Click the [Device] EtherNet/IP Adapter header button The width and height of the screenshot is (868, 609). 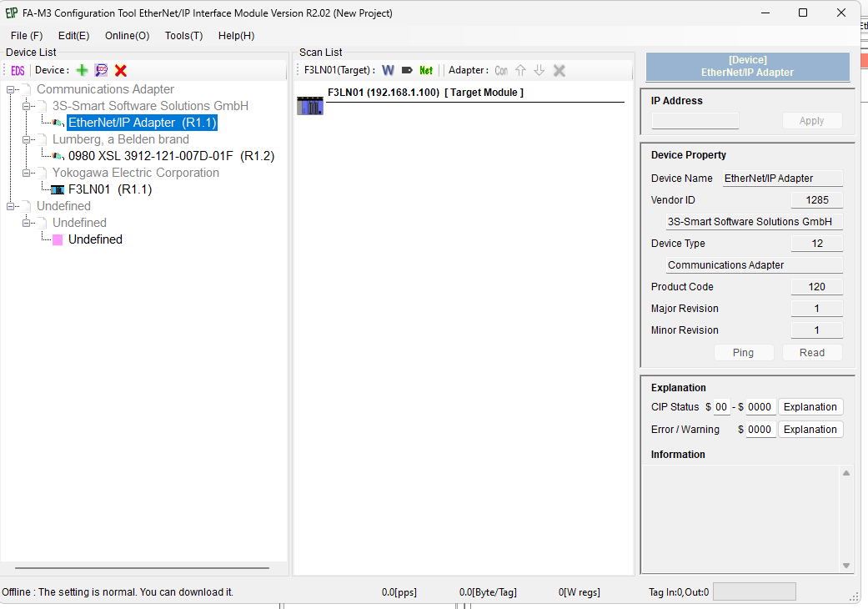747,67
